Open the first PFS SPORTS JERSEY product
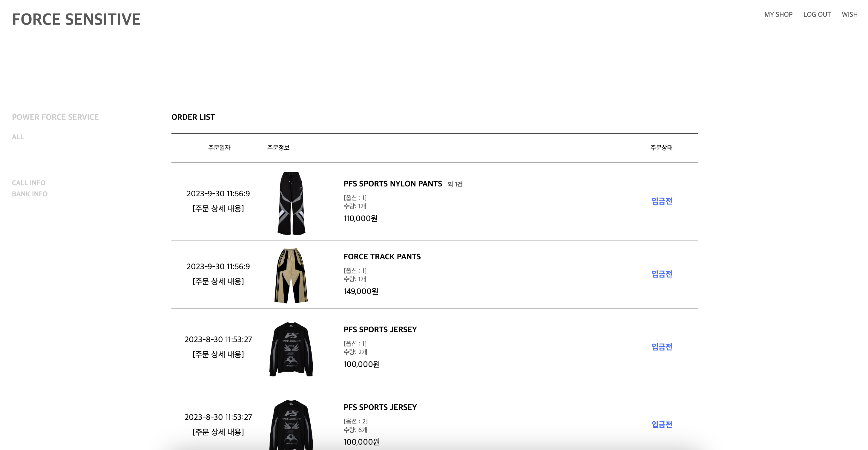 click(380, 329)
